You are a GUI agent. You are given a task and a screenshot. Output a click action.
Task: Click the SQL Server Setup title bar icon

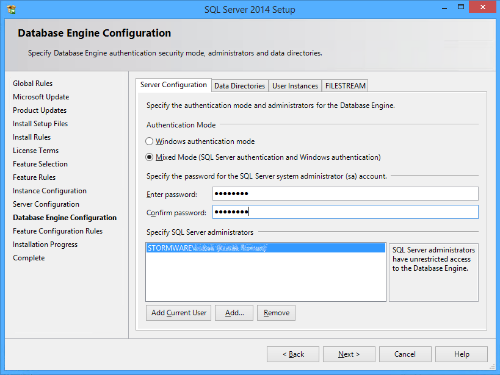pos(11,9)
